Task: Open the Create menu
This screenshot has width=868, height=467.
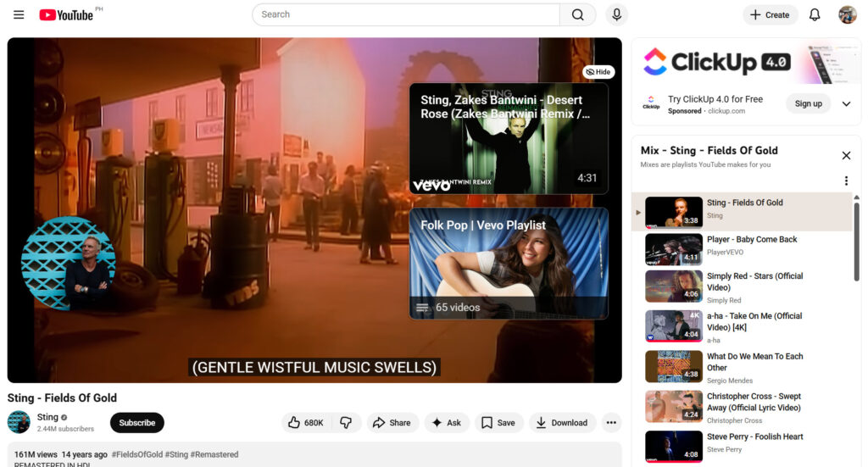Action: (x=770, y=15)
